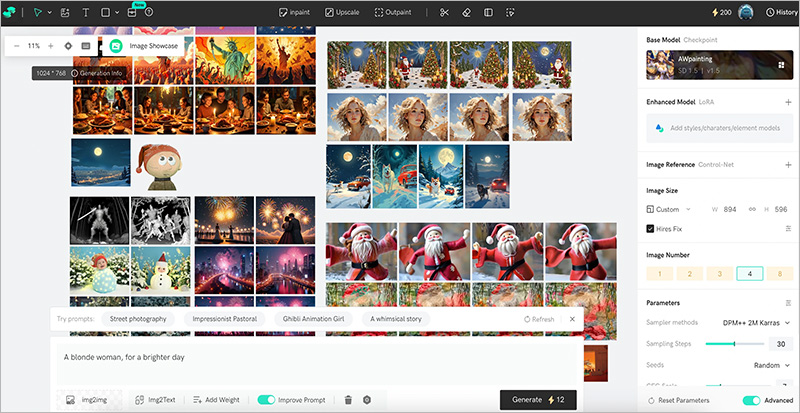
Task: Click the add image tool icon
Action: pos(65,12)
